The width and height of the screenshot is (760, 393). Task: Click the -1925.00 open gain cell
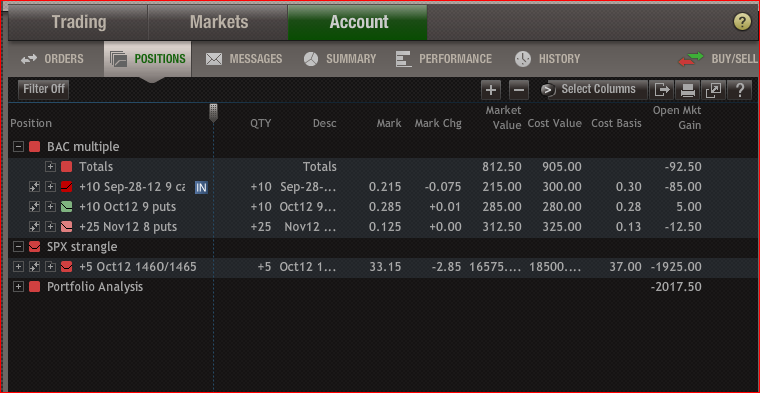coord(676,267)
